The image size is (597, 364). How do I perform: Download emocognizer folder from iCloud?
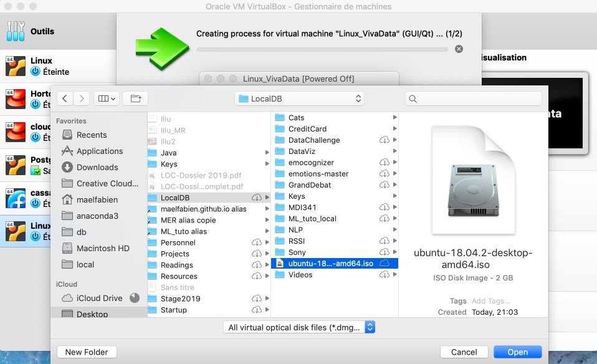coord(384,162)
